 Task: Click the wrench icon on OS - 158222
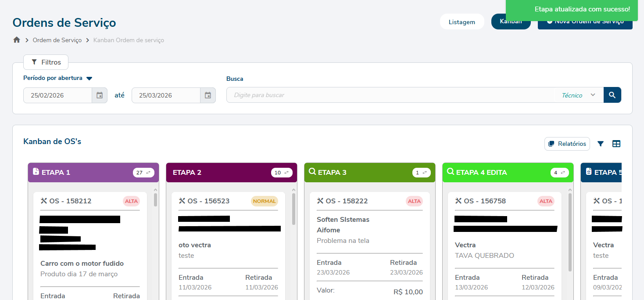320,201
